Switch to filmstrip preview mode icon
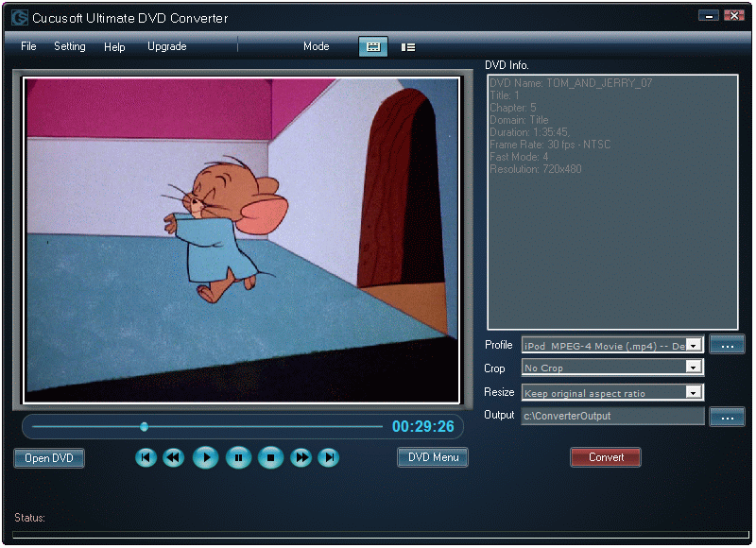The width and height of the screenshot is (756, 548). (373, 46)
